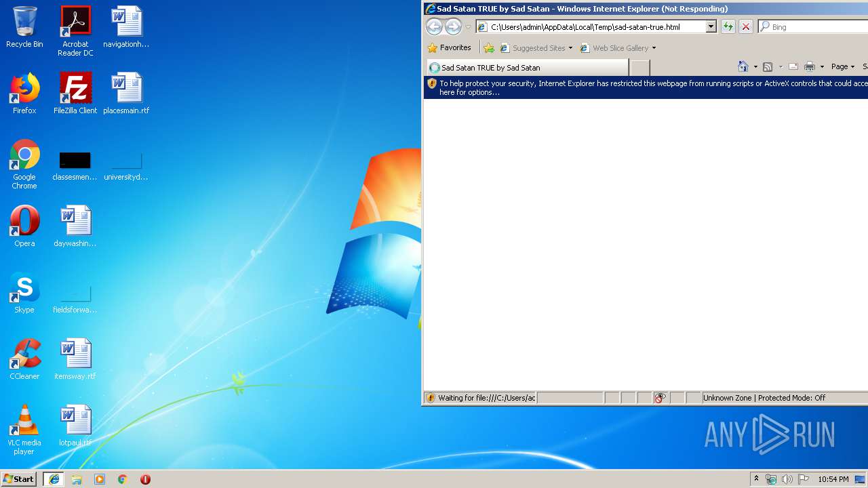Viewport: 868px width, 488px height.
Task: Select the VLC media player shortcut
Action: (x=24, y=430)
